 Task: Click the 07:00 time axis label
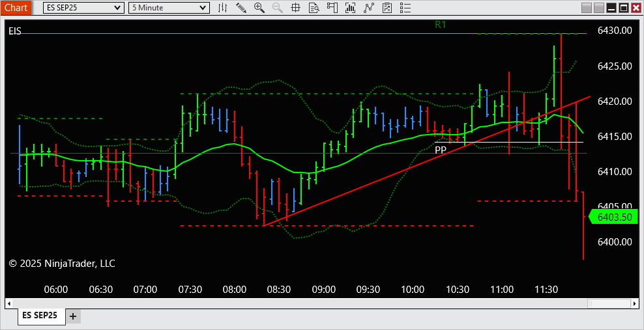tap(145, 290)
